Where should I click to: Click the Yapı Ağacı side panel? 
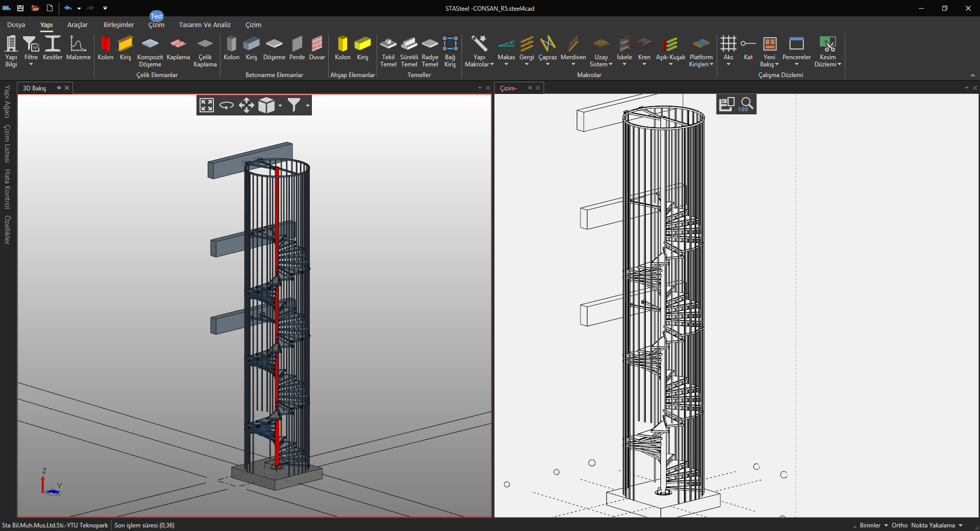[x=7, y=102]
